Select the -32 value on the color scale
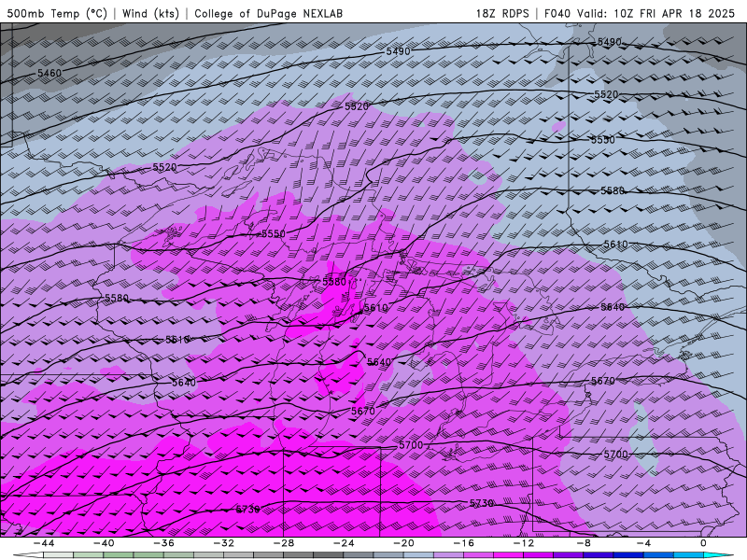 click(224, 543)
